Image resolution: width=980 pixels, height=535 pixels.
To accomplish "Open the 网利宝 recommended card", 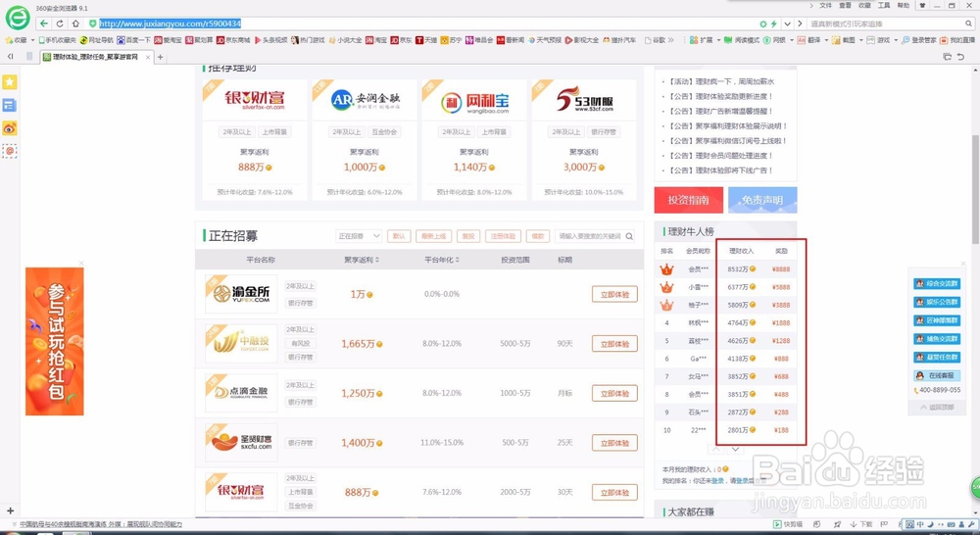I will (x=474, y=139).
